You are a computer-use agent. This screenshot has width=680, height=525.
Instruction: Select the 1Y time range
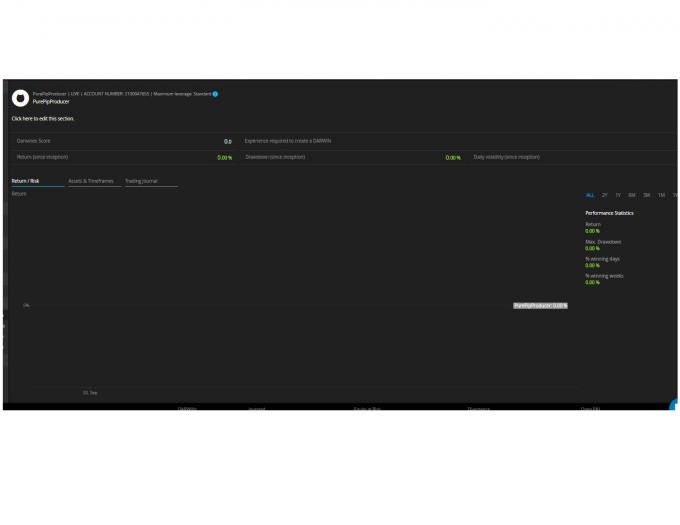[x=618, y=195]
